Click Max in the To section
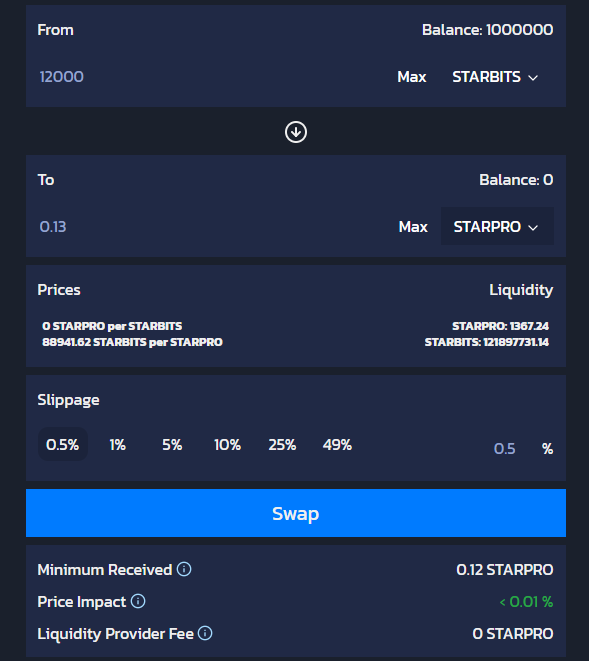Screen dimensions: 589x661 click(x=413, y=226)
